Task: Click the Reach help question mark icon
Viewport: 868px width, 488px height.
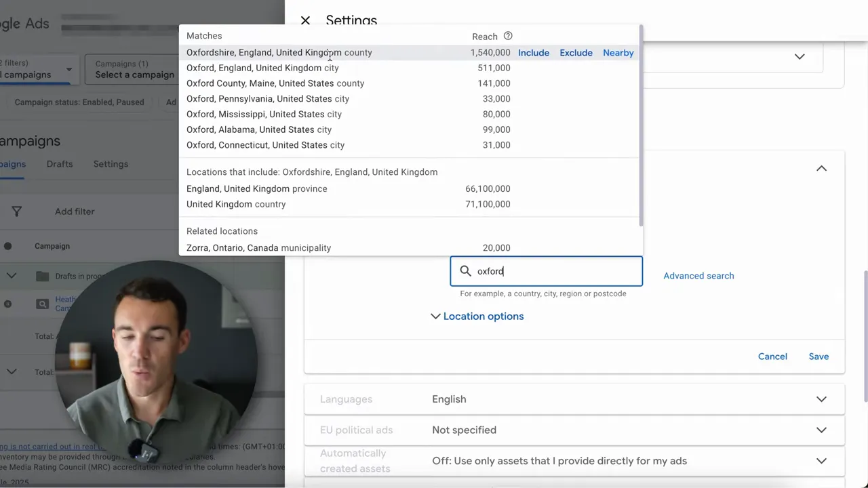Action: click(x=508, y=36)
